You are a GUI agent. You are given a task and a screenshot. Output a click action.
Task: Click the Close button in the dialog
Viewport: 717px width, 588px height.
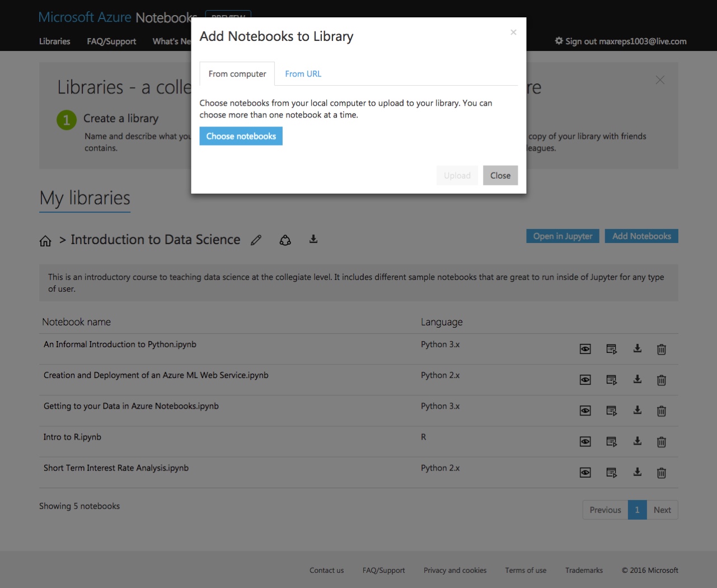pyautogui.click(x=500, y=175)
